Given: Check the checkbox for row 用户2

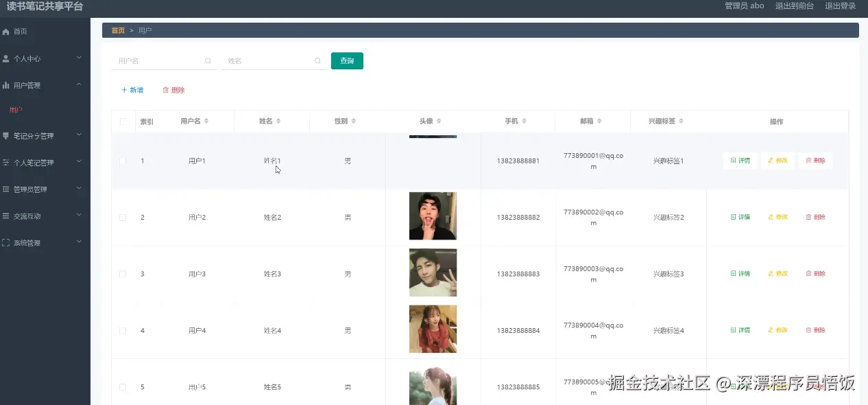Looking at the screenshot, I should 123,217.
